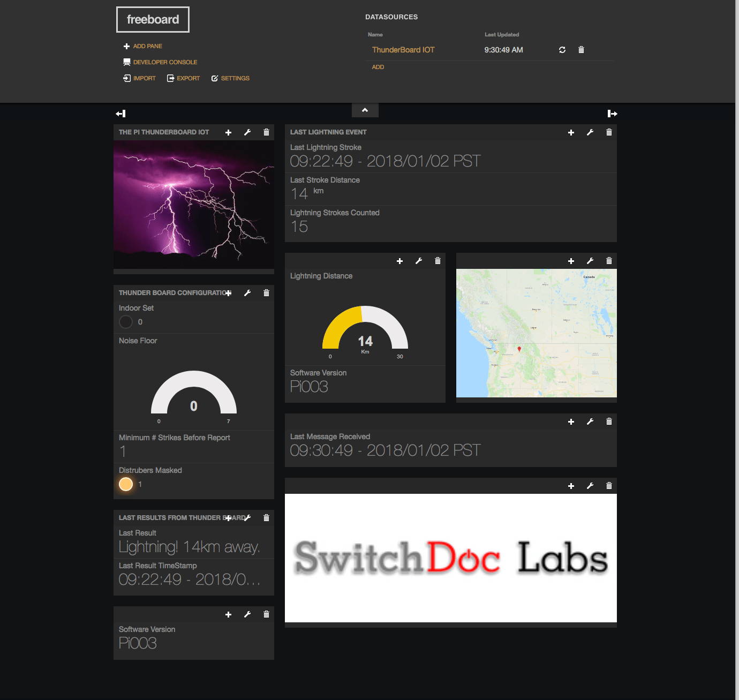Delete Last Lightning Event pane

(609, 132)
